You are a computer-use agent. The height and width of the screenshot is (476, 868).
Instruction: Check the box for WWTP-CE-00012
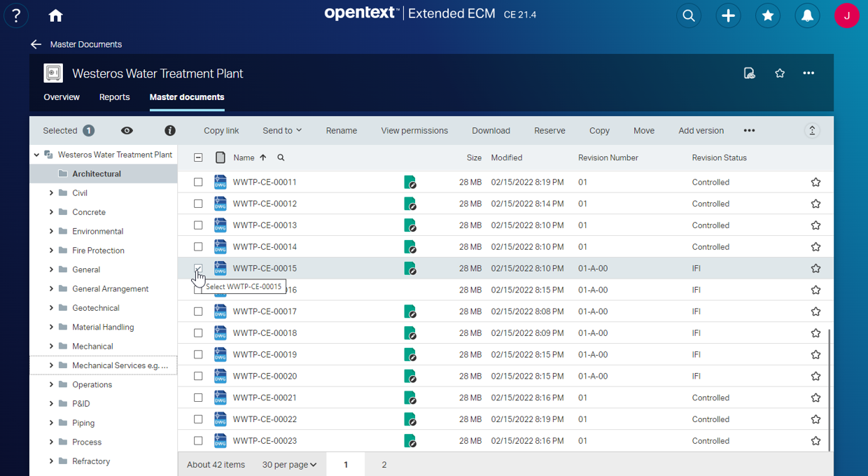pyautogui.click(x=198, y=204)
